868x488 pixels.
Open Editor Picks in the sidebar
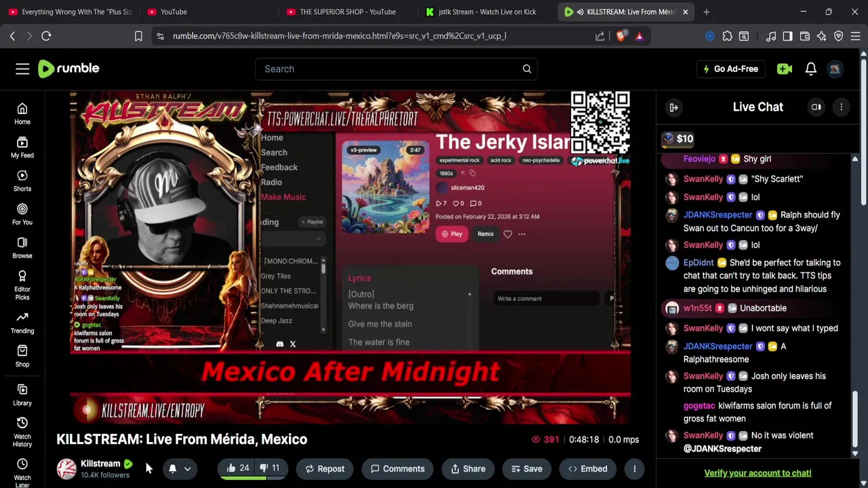coord(22,284)
